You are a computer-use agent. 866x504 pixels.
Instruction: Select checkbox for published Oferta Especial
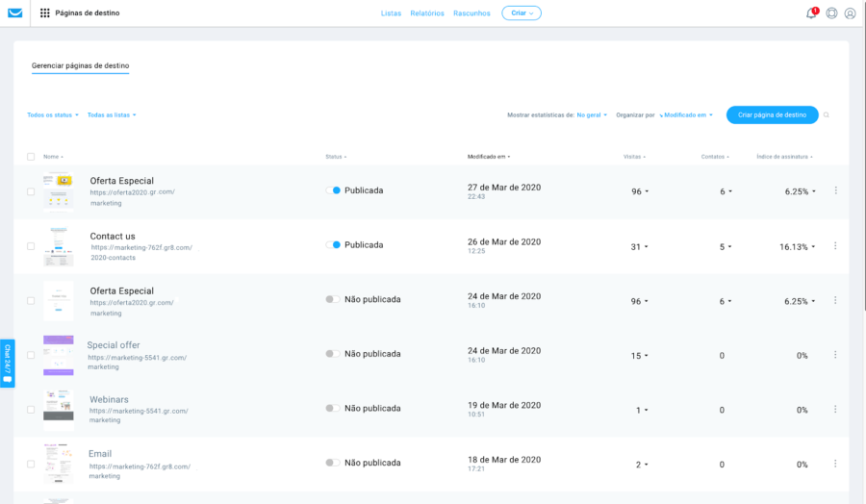(31, 191)
